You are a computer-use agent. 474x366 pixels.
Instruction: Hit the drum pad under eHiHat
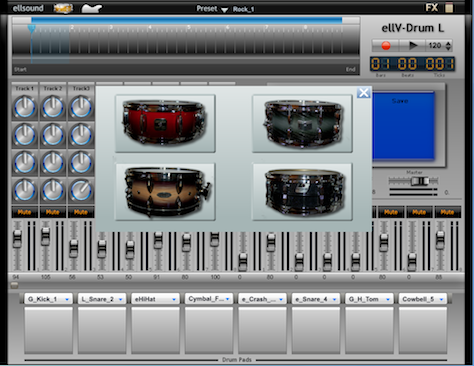point(155,330)
